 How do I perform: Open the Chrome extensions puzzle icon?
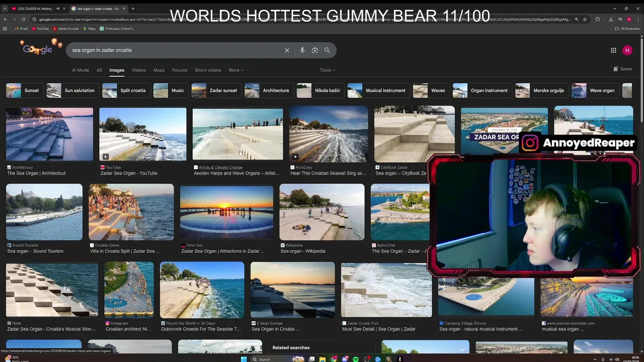point(597,19)
